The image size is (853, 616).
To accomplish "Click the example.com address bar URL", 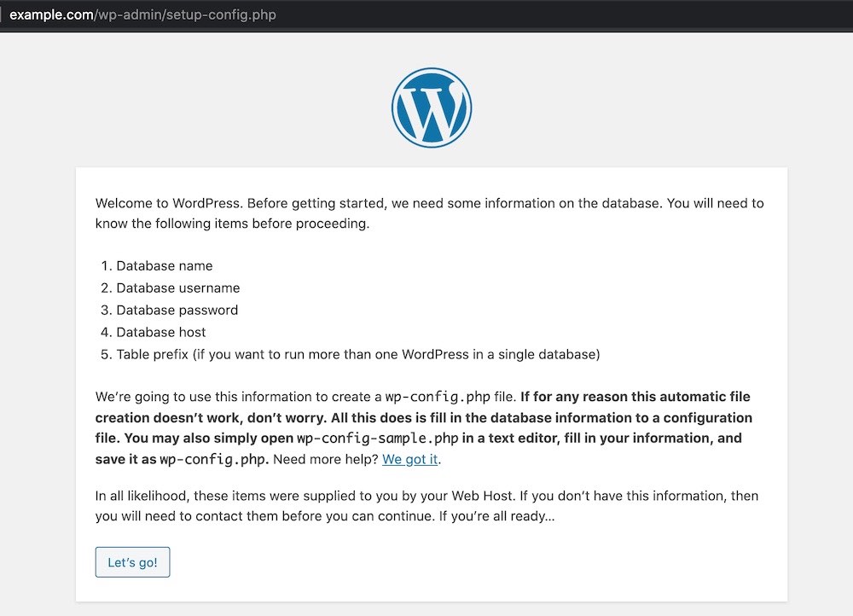I will click(142, 15).
